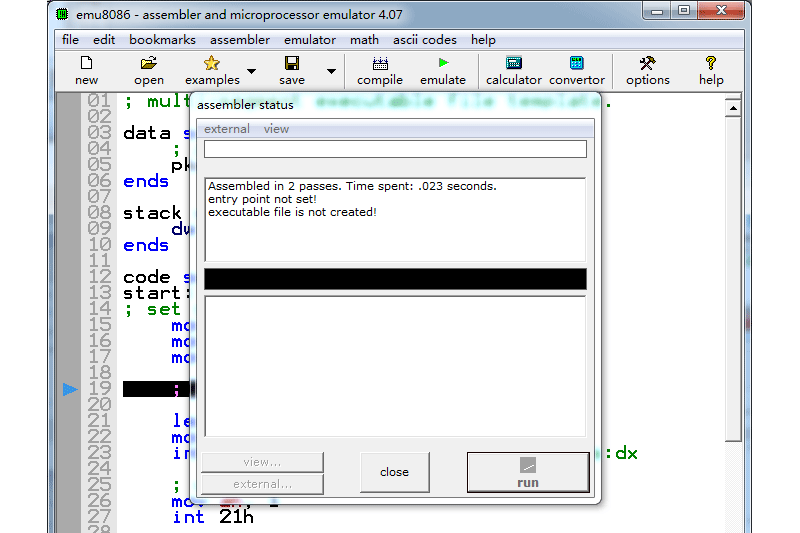Open the math menu
Screen dimensions: 800x533
click(364, 40)
